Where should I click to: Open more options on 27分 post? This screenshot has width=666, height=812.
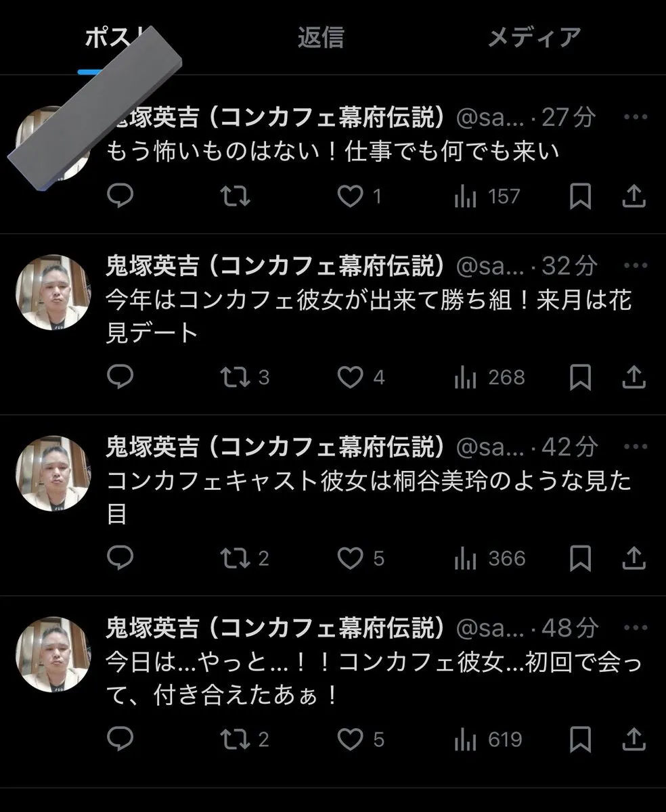[635, 118]
